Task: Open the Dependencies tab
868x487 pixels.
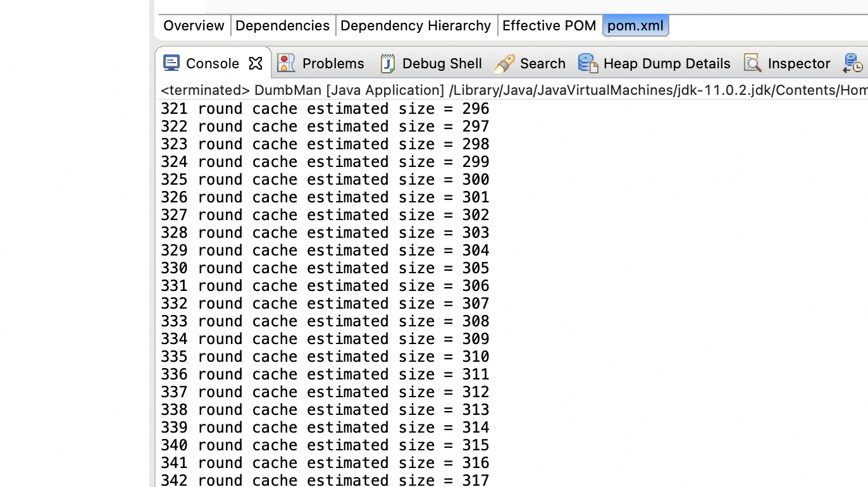Action: [283, 26]
